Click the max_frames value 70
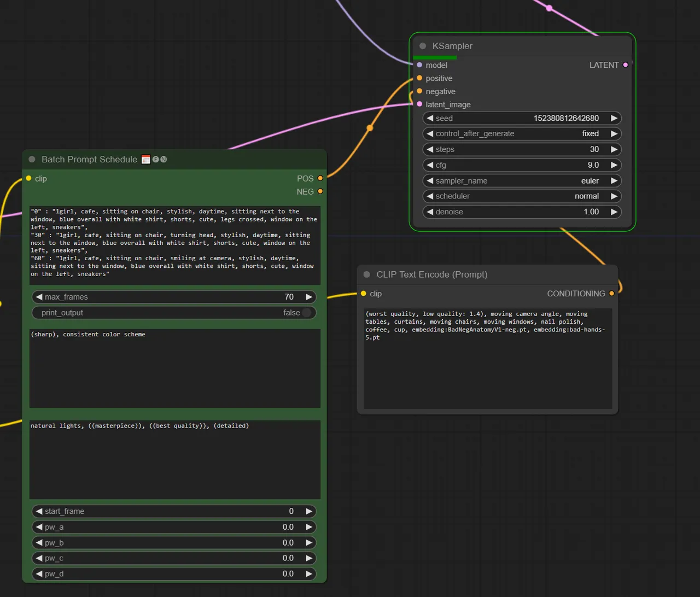 [289, 297]
